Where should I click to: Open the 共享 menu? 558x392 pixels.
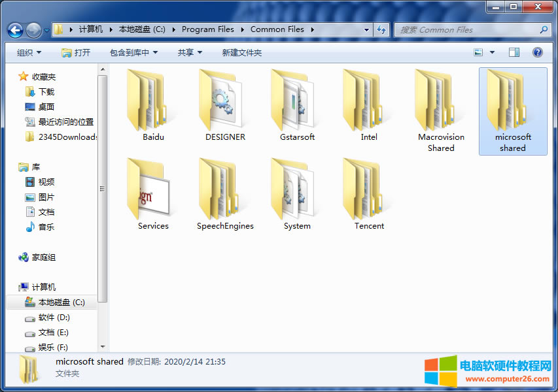[190, 53]
